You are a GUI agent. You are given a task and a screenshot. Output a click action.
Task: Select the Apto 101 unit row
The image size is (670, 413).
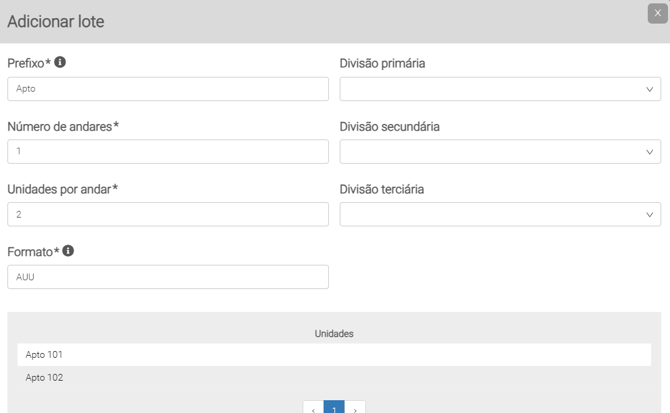334,355
